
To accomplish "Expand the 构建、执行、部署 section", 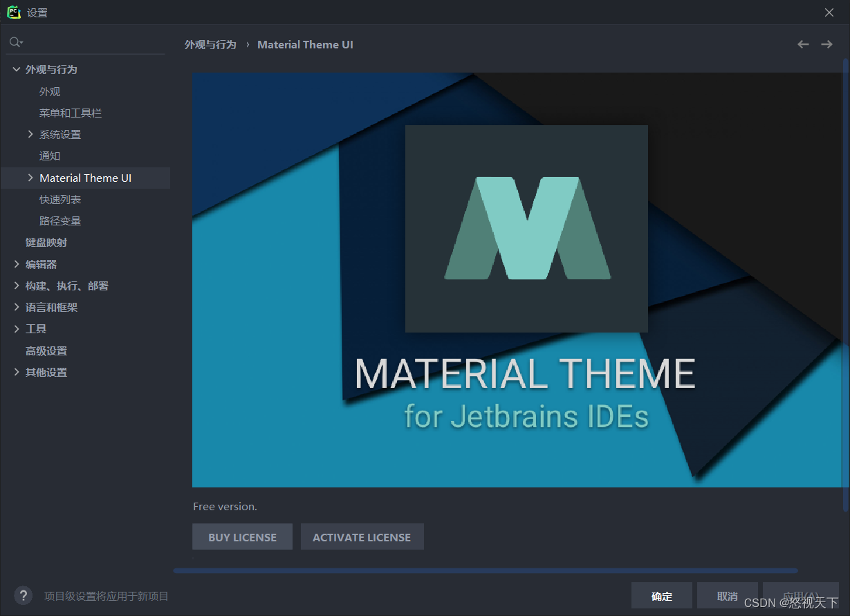I will [x=17, y=286].
